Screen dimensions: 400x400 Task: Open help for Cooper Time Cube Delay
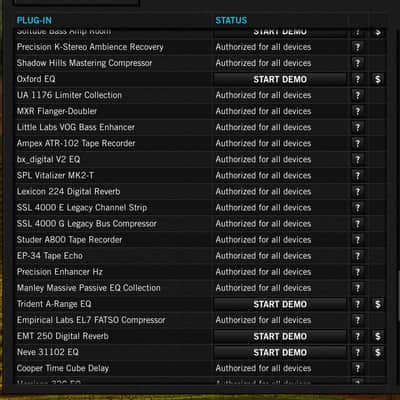pos(357,368)
